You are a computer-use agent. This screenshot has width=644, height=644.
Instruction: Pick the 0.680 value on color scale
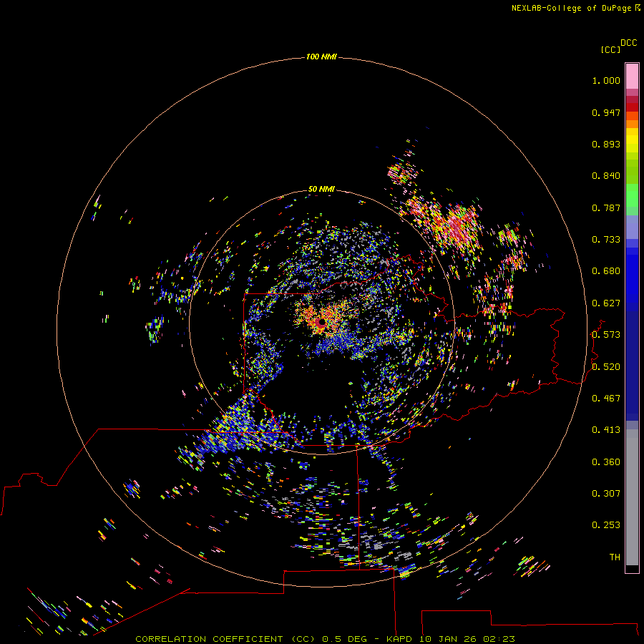[x=606, y=271]
